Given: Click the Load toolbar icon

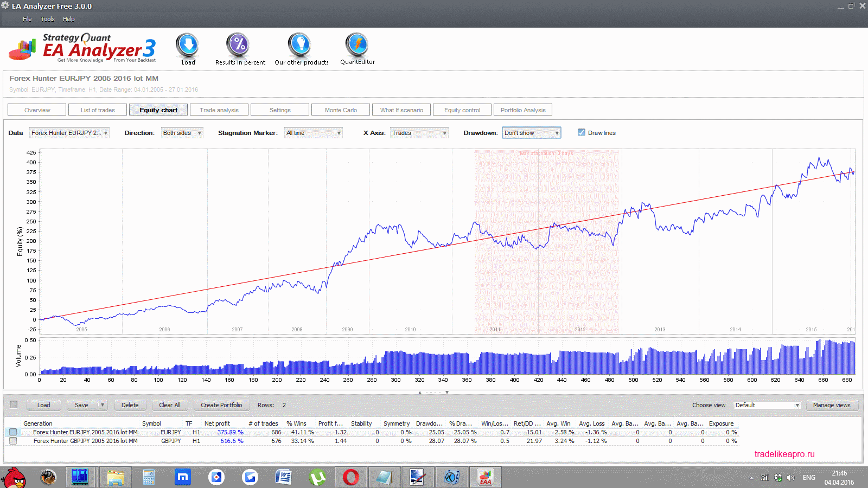Looking at the screenshot, I should tap(187, 45).
